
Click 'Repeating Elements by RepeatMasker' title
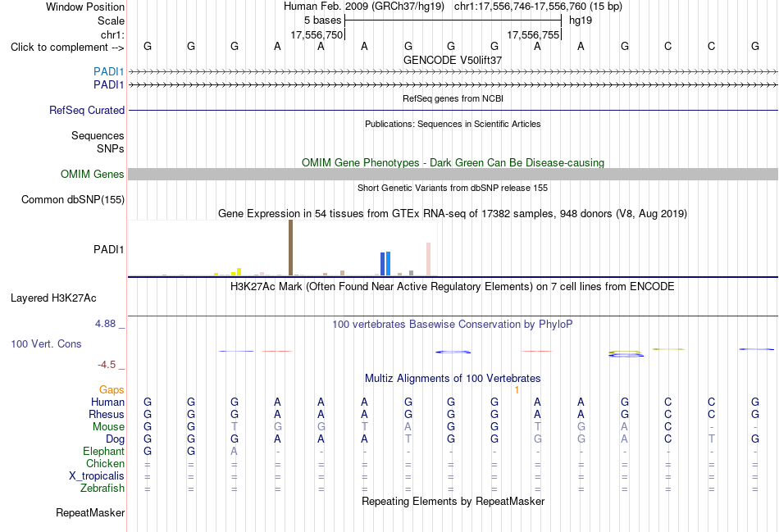(453, 501)
